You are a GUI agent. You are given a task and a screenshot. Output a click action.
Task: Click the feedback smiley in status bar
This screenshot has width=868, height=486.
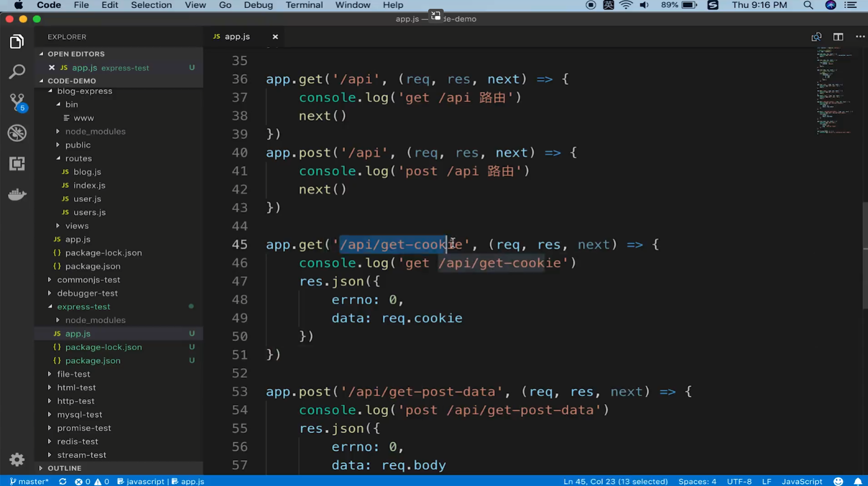pos(838,482)
